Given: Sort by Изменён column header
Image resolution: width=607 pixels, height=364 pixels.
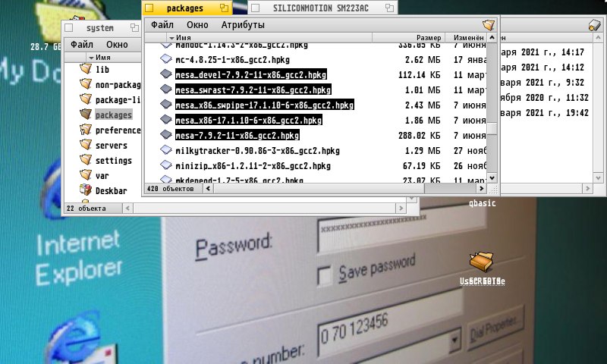Looking at the screenshot, I should pos(466,37).
